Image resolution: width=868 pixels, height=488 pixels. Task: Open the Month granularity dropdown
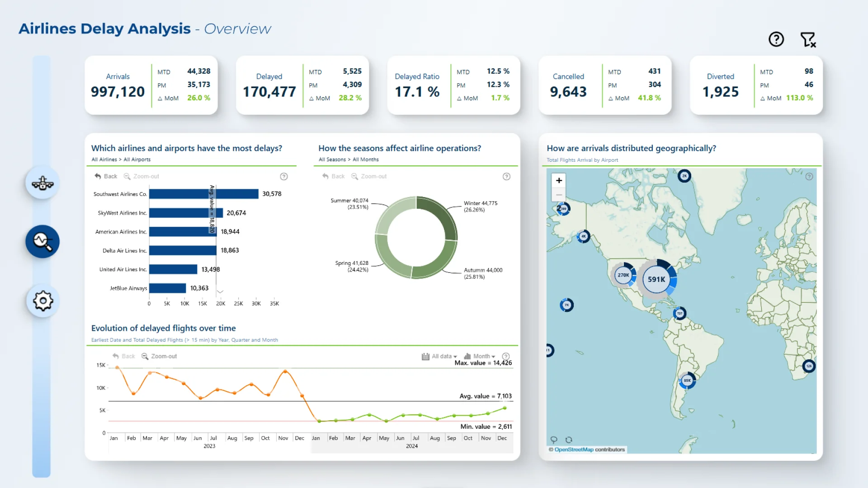(480, 356)
